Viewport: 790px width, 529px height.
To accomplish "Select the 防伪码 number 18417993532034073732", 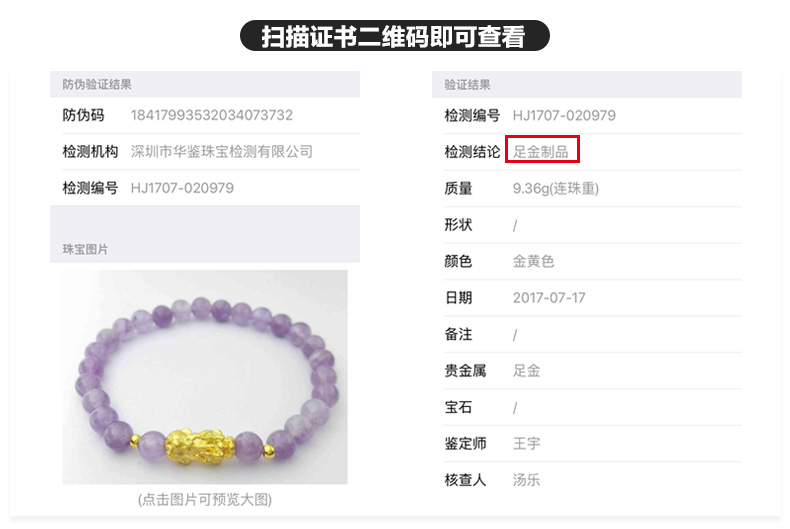I will tap(212, 115).
